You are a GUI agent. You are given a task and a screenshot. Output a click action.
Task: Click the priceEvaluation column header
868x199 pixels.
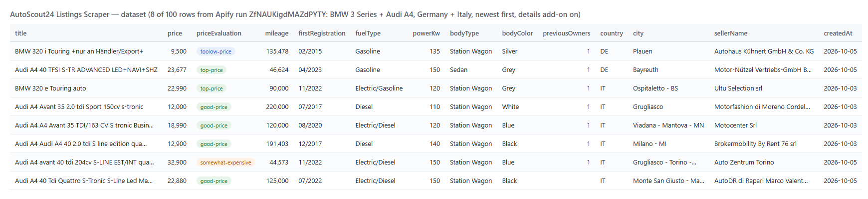coord(219,33)
